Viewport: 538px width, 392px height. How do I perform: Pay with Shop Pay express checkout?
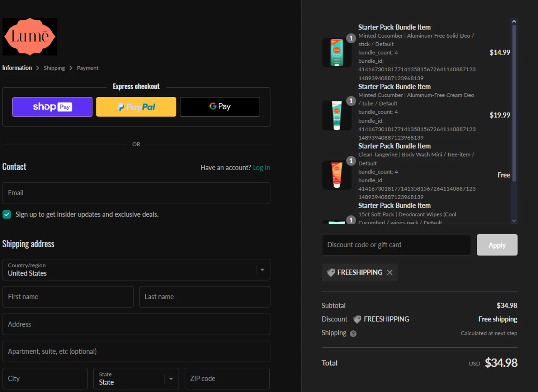pyautogui.click(x=52, y=107)
